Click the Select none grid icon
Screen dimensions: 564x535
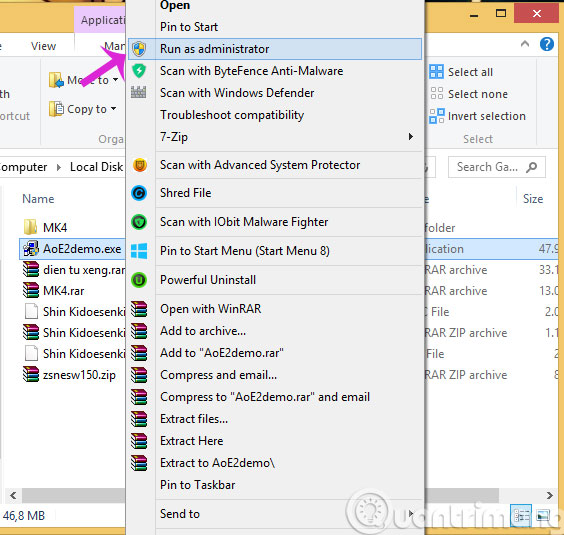click(437, 94)
